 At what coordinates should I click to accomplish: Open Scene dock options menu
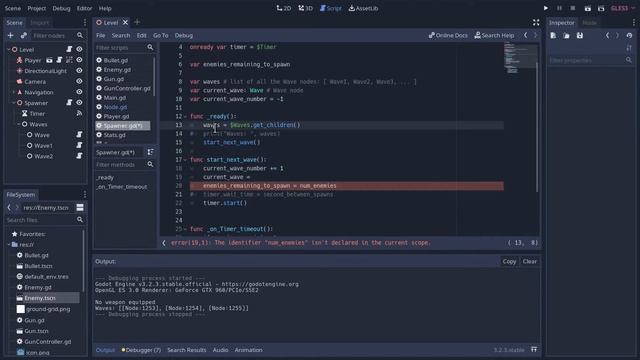[x=84, y=22]
